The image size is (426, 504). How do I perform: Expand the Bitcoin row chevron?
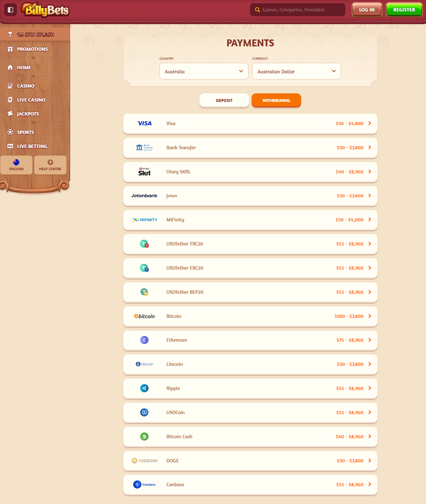[x=370, y=316]
